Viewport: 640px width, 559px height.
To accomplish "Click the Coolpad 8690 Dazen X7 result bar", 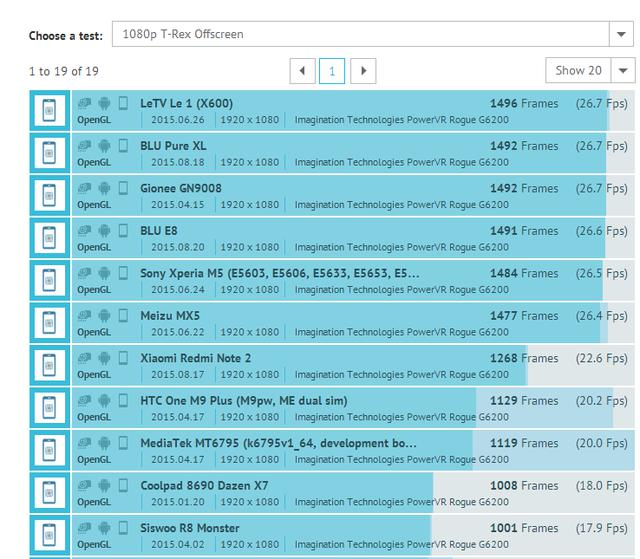I will pos(300,493).
